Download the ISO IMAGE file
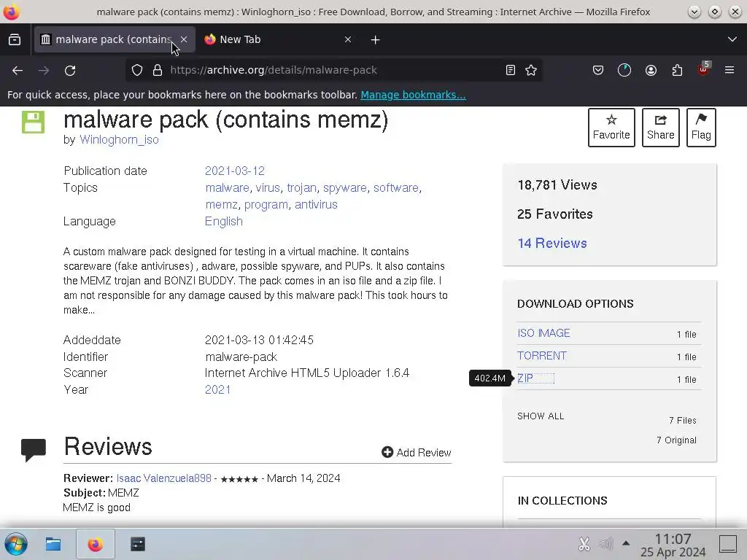 (x=543, y=332)
